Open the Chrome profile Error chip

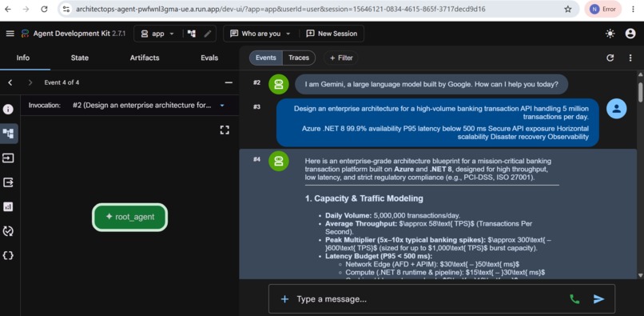[603, 9]
